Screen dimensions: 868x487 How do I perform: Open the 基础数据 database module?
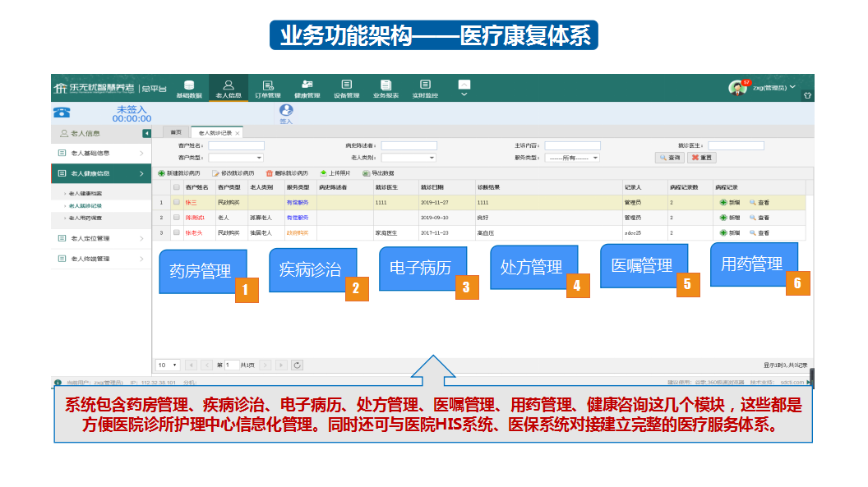pos(189,89)
